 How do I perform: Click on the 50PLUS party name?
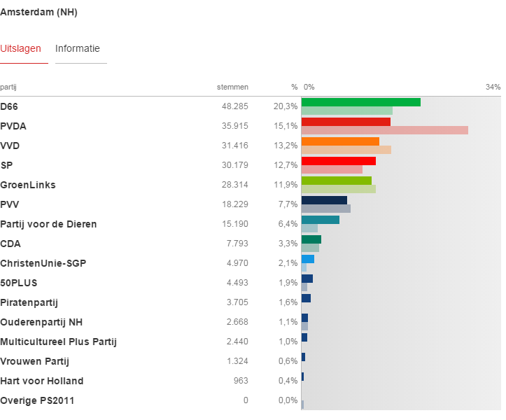pyautogui.click(x=19, y=283)
